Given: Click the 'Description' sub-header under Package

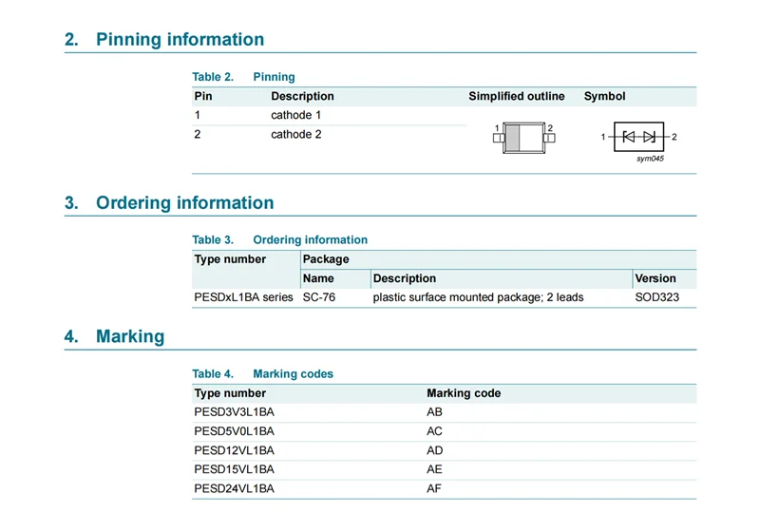Looking at the screenshot, I should pos(405,278).
